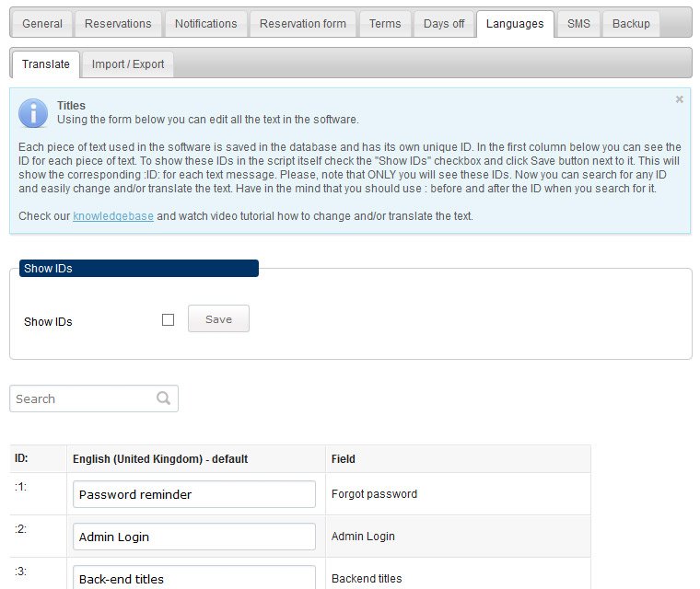
Task: Select the Days off tab
Action: pos(444,24)
